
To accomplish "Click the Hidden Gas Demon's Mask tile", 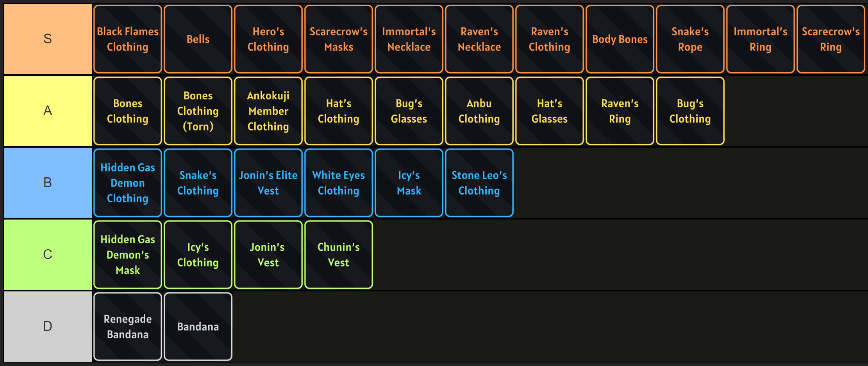I will pyautogui.click(x=128, y=255).
